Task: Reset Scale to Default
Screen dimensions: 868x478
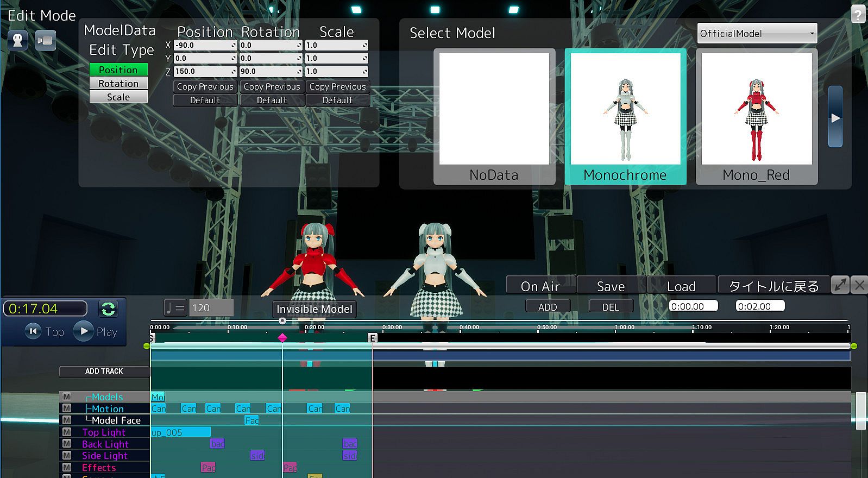Action: [x=338, y=100]
